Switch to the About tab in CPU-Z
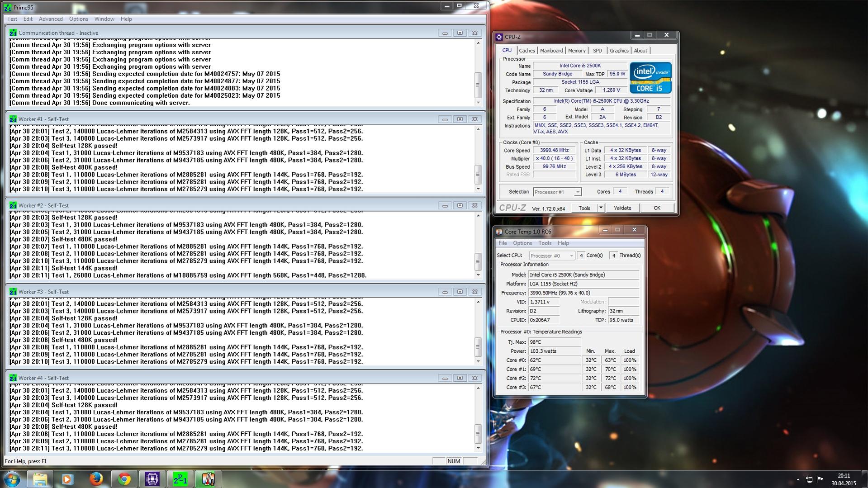This screenshot has width=868, height=488. point(640,51)
